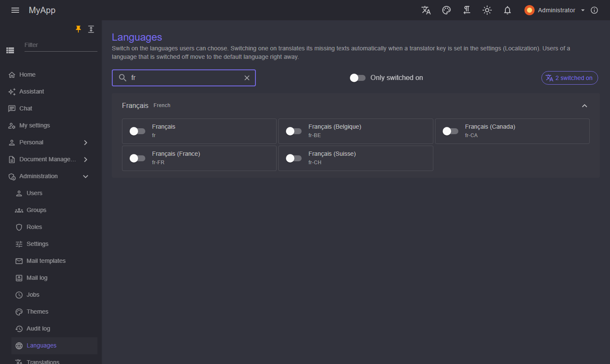Click the search magnifier icon
Image resolution: width=610 pixels, height=364 pixels.
click(x=122, y=78)
